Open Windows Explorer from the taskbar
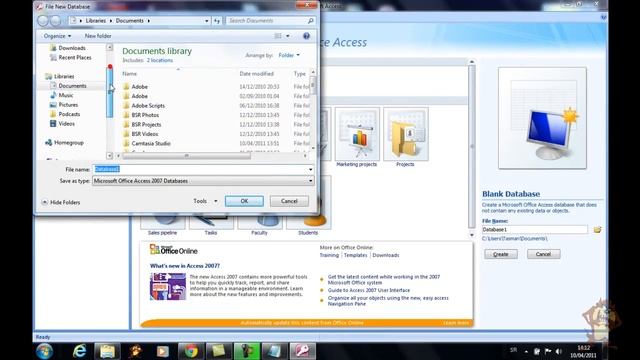Image resolution: width=640 pixels, height=360 pixels. [x=107, y=351]
